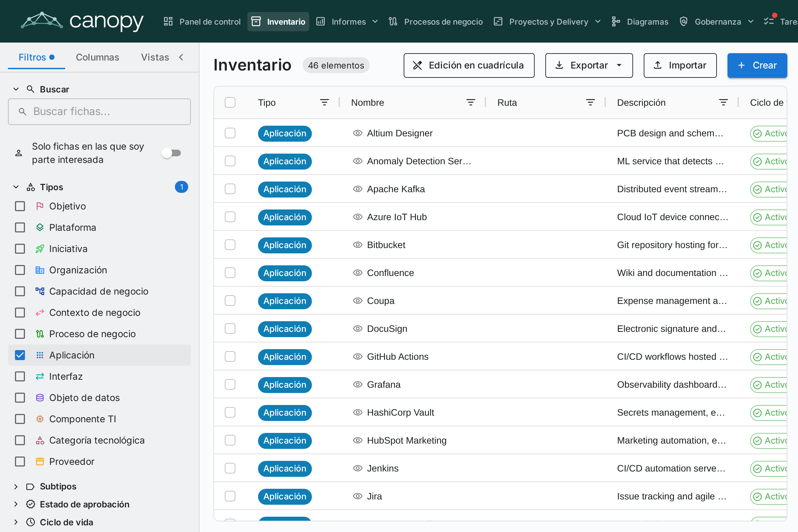Switch to the Columnas tab

click(97, 57)
